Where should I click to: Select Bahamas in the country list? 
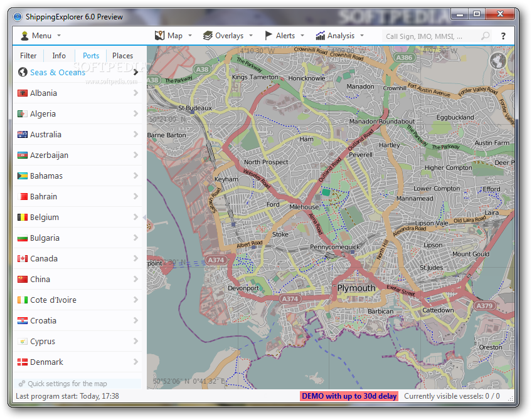coord(77,176)
